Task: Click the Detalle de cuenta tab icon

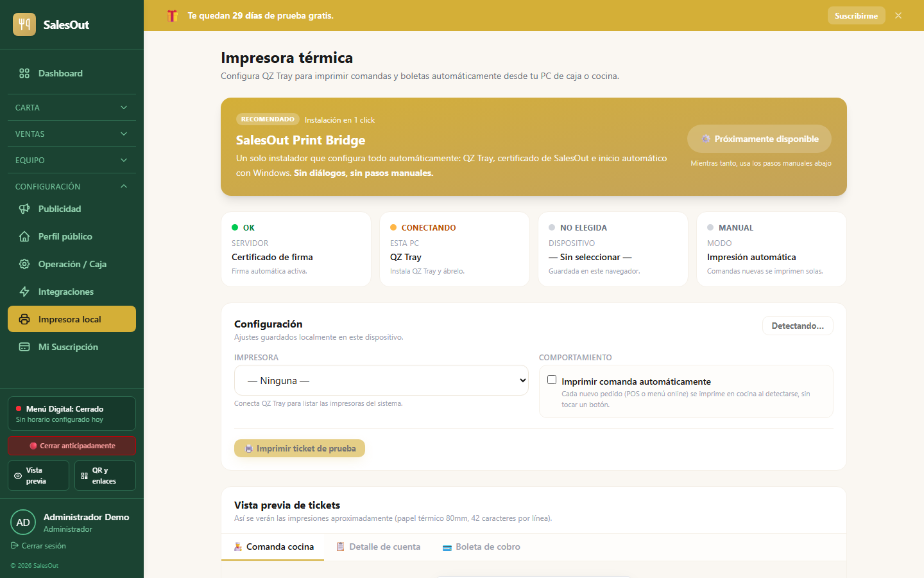Action: click(341, 547)
